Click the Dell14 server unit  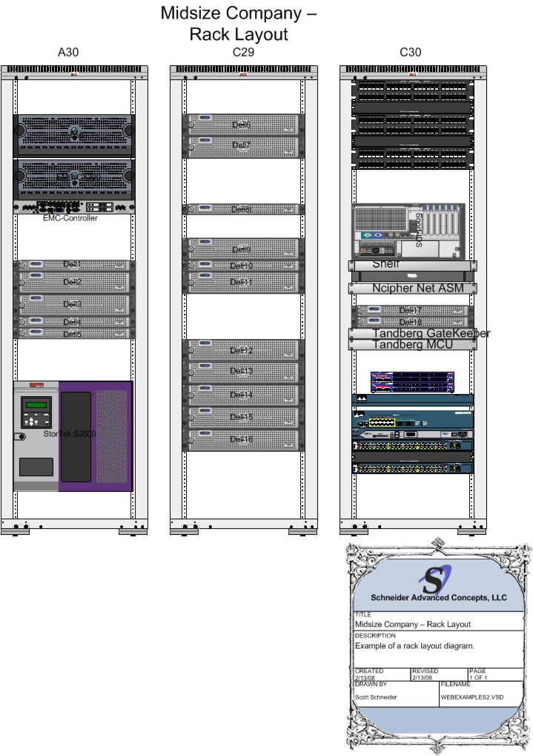click(x=243, y=395)
